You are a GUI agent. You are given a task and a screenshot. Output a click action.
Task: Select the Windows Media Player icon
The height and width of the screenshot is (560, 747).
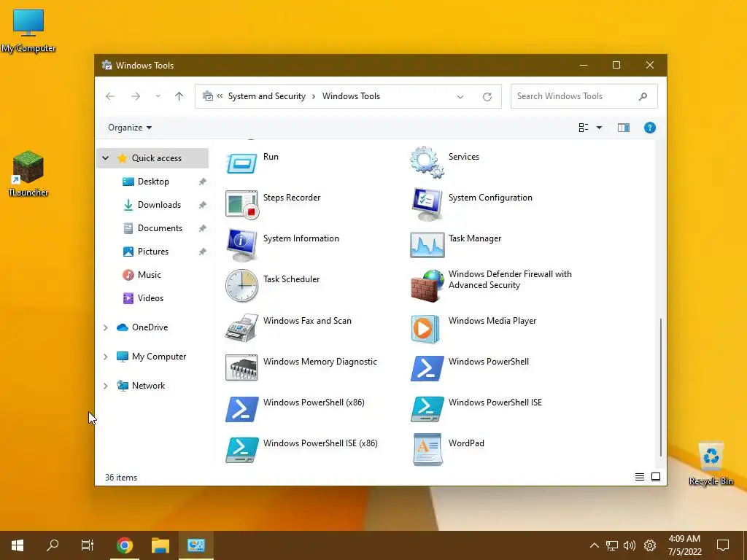pyautogui.click(x=425, y=328)
